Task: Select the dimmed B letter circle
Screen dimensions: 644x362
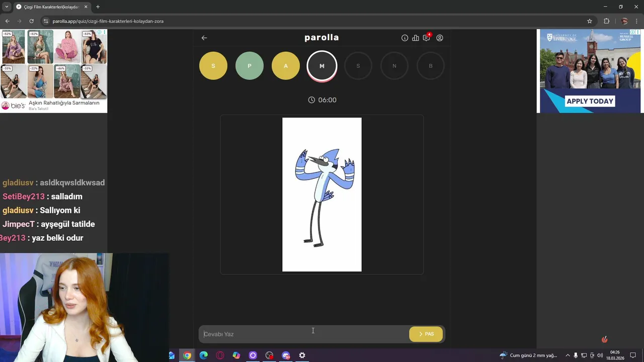Action: coord(431,66)
